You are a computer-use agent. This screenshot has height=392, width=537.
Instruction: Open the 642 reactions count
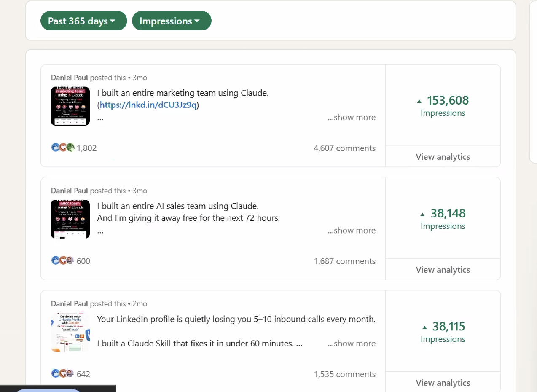(83, 374)
